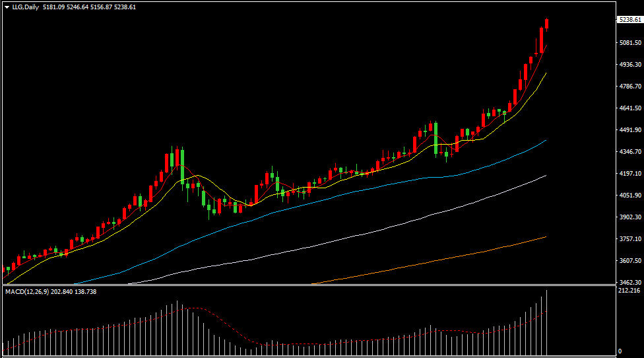
Task: Click the MACD(12,26,9) indicator label
Action: coord(28,291)
